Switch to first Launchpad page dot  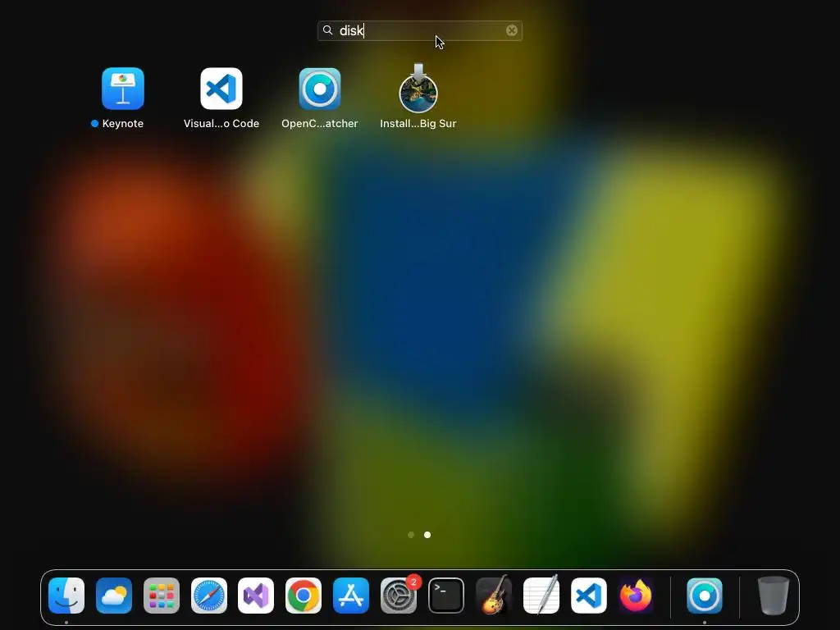[x=411, y=535]
